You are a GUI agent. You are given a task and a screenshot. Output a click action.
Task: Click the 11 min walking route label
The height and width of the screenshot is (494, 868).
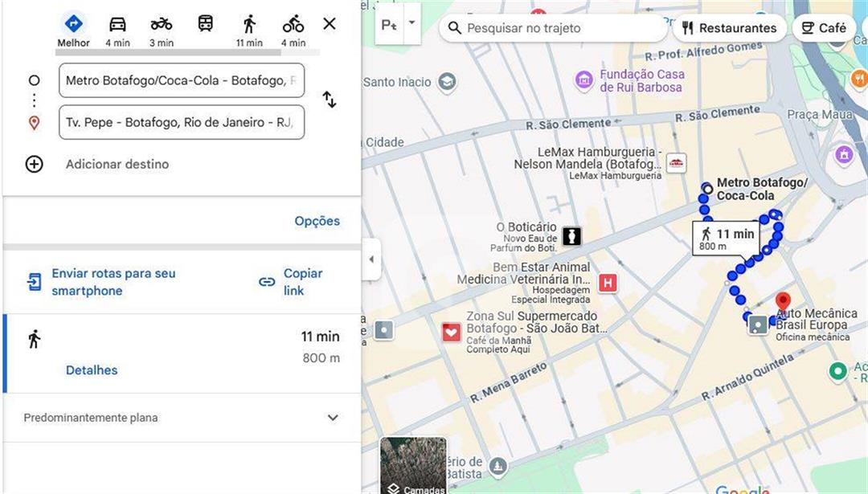click(727, 239)
